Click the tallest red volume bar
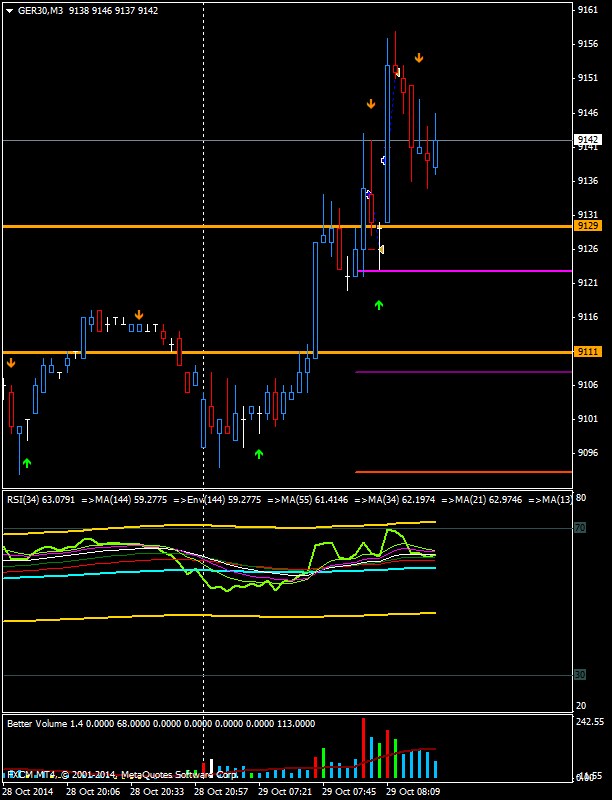This screenshot has width=612, height=800. tap(364, 747)
